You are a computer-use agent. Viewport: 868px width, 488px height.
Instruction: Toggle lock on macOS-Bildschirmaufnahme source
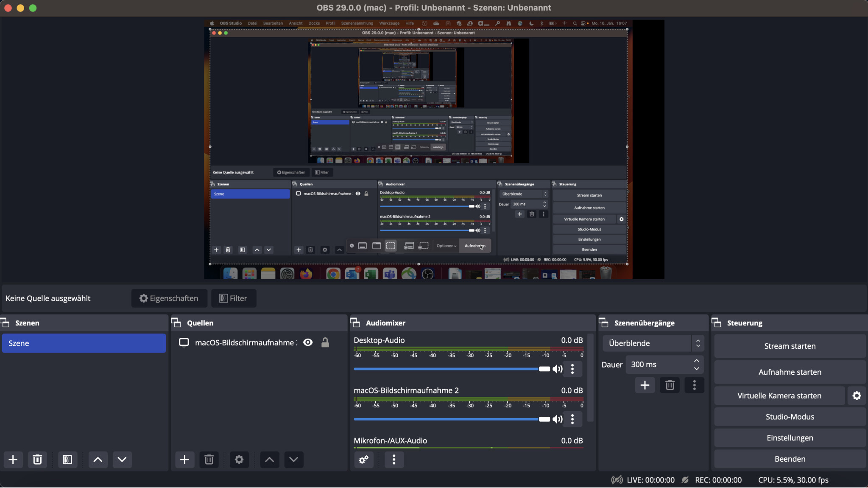pyautogui.click(x=325, y=342)
